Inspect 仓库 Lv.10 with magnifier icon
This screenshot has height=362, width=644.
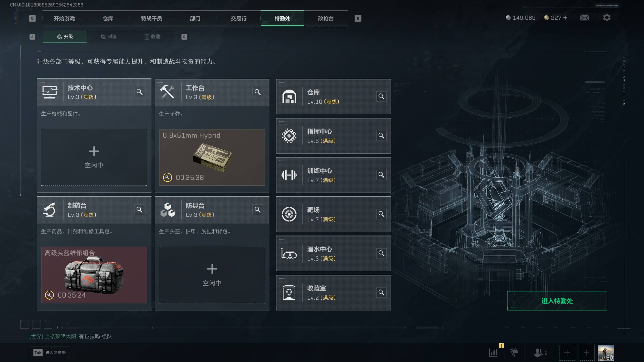click(381, 97)
